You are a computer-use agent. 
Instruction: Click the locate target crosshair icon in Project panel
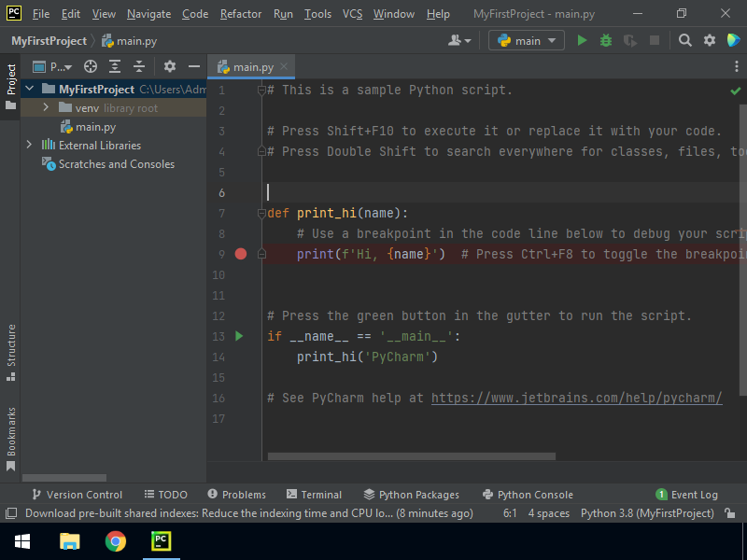point(91,66)
